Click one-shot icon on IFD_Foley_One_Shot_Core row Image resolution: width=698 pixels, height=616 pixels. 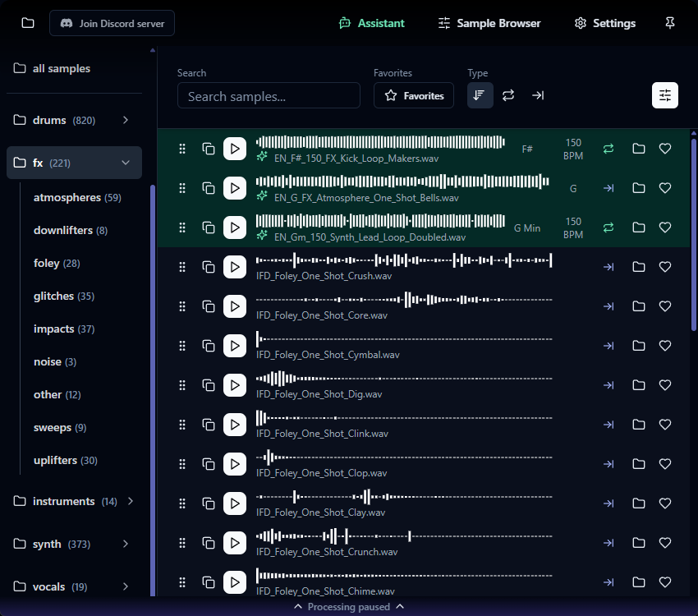tap(608, 306)
